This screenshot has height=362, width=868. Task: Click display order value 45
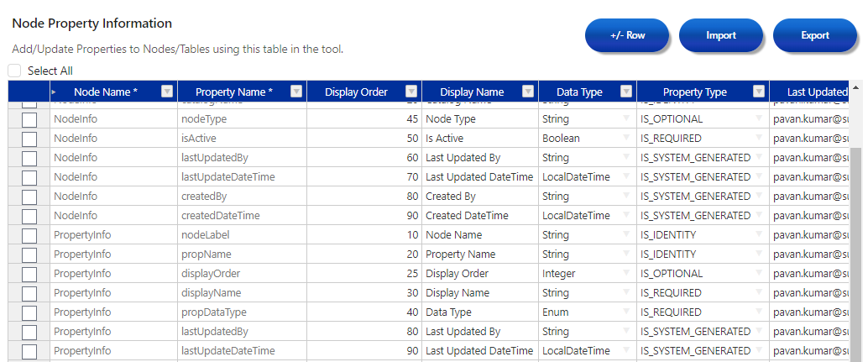point(364,119)
